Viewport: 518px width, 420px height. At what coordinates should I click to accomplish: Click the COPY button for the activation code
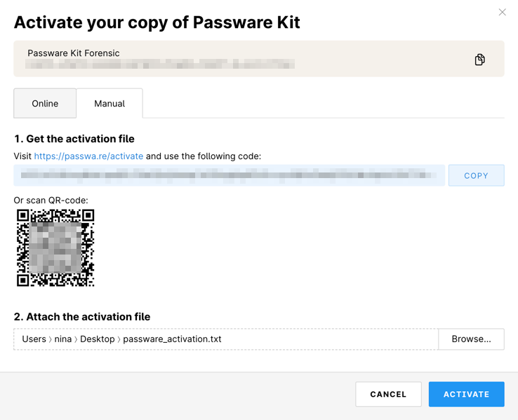(x=476, y=175)
